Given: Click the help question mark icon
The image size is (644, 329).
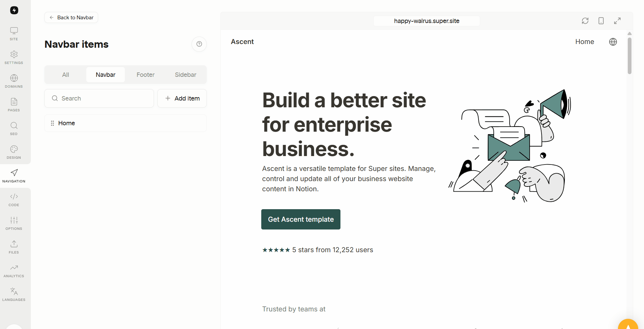Looking at the screenshot, I should 199,44.
